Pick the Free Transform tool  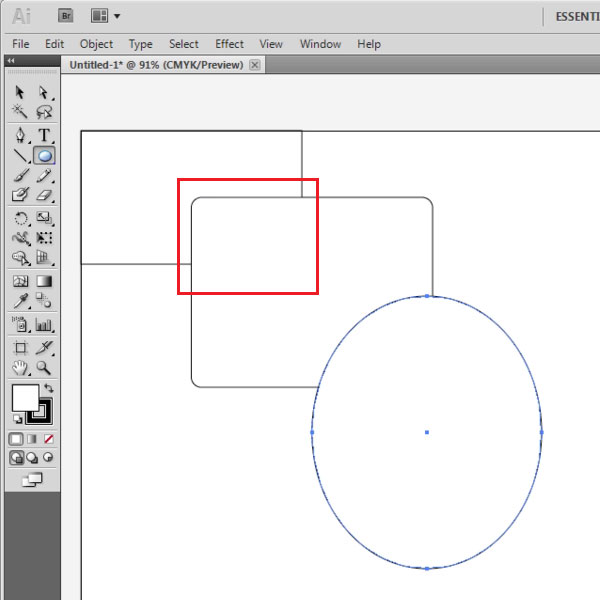tap(44, 238)
